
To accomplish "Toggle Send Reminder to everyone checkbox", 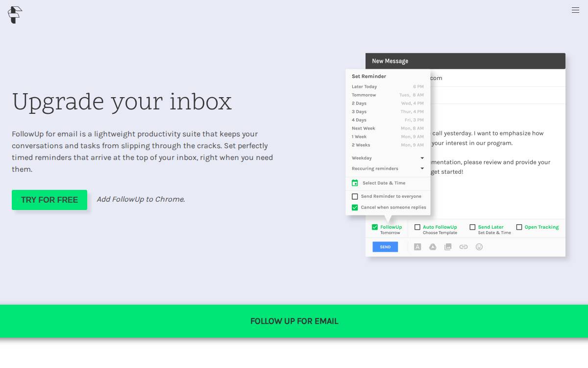I will click(355, 196).
